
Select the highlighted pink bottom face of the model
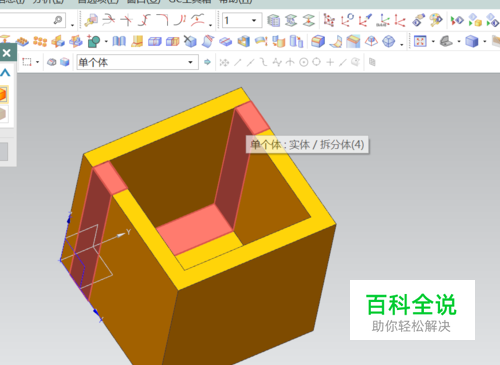pyautogui.click(x=195, y=229)
